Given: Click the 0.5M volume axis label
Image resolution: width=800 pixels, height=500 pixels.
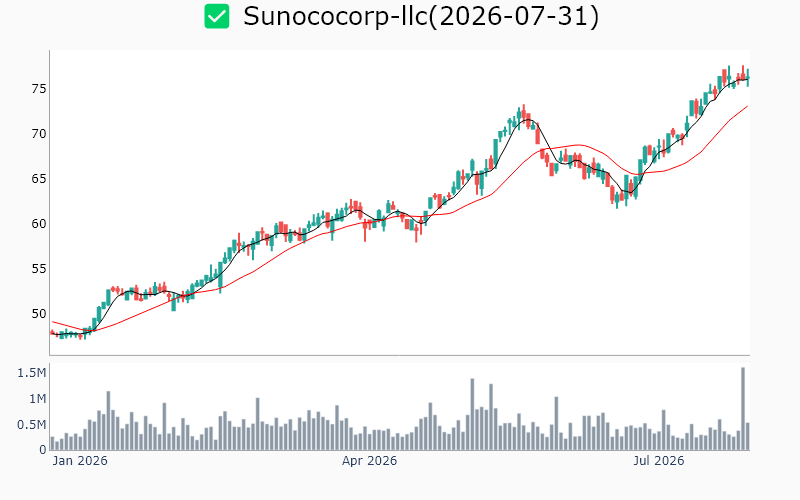Looking at the screenshot, I should [x=32, y=425].
